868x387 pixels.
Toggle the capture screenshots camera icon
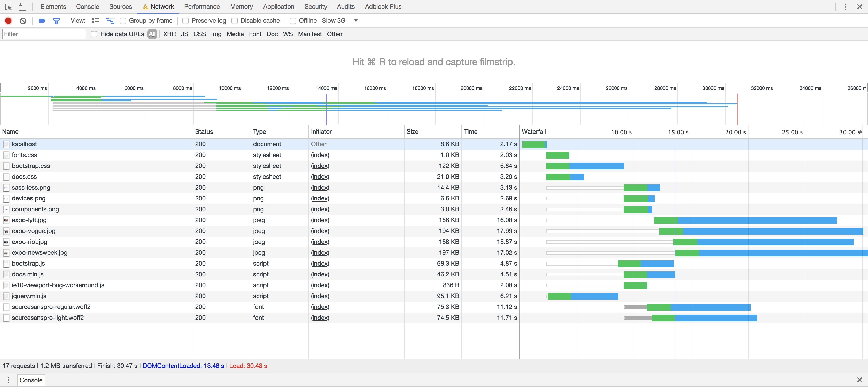pyautogui.click(x=42, y=21)
